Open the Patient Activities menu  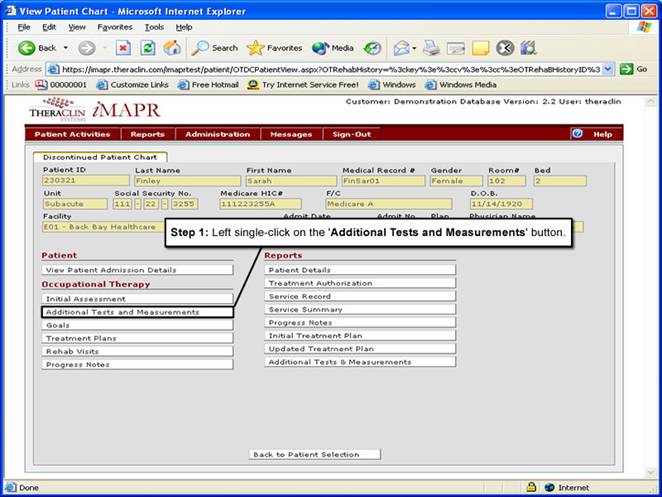click(72, 134)
